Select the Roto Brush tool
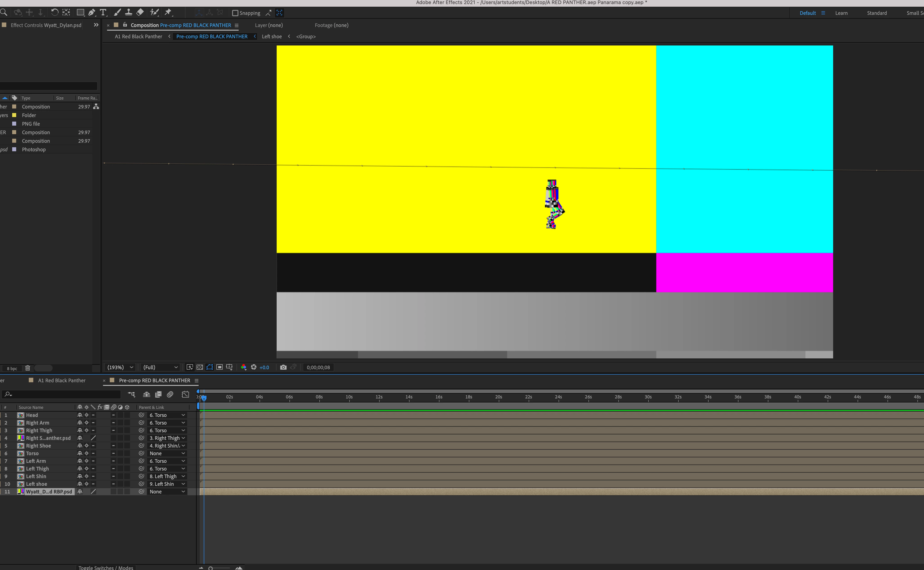Viewport: 924px width, 570px height. click(154, 12)
